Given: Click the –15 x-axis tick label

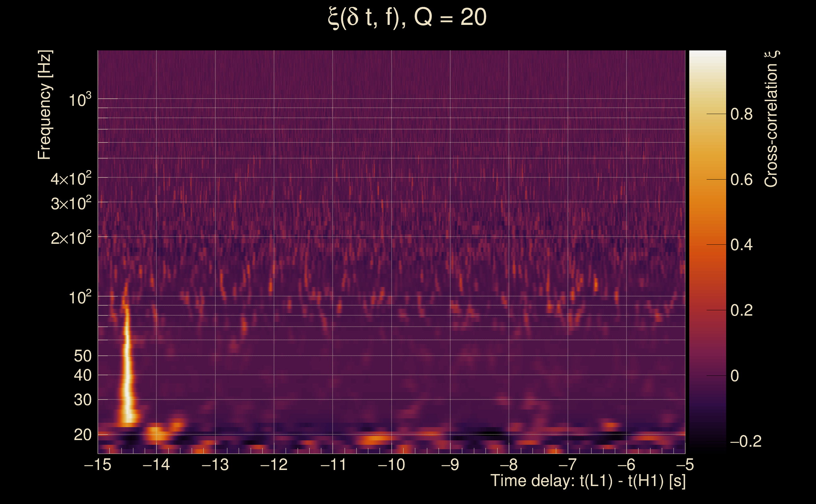Looking at the screenshot, I should tap(98, 465).
